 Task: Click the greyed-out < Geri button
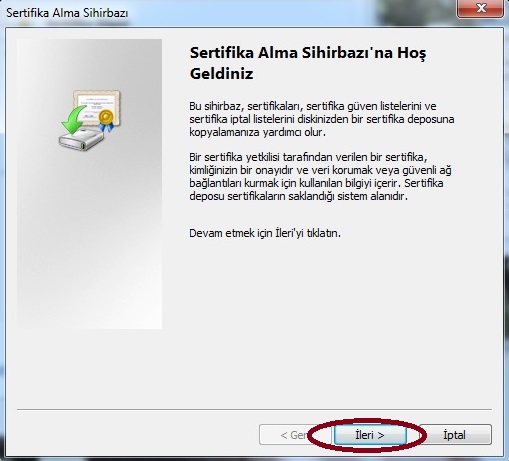pyautogui.click(x=295, y=435)
